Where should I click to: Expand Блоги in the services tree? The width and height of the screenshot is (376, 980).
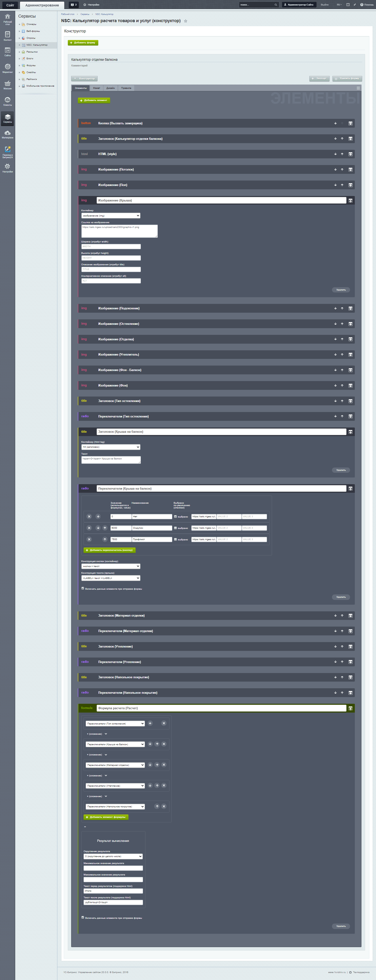[x=19, y=59]
